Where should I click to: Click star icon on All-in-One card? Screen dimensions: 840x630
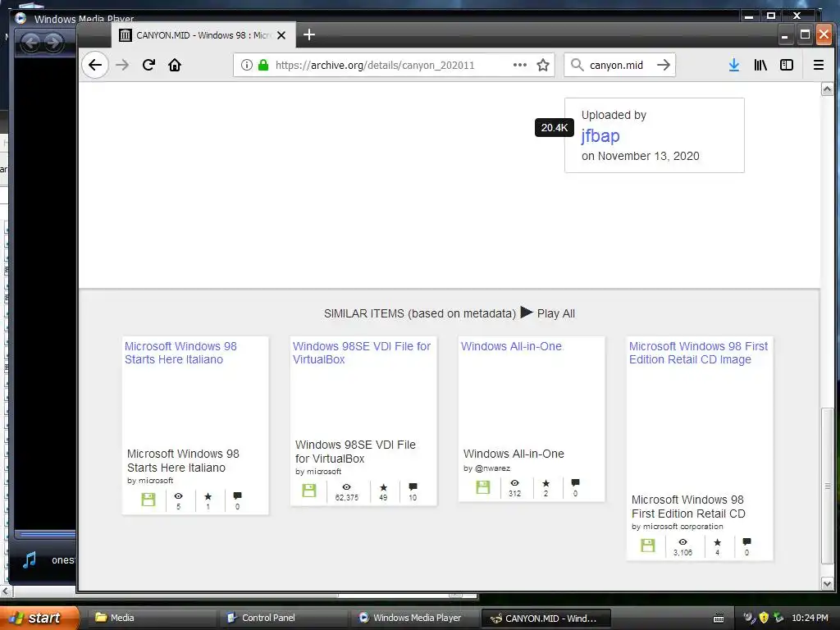click(x=546, y=484)
